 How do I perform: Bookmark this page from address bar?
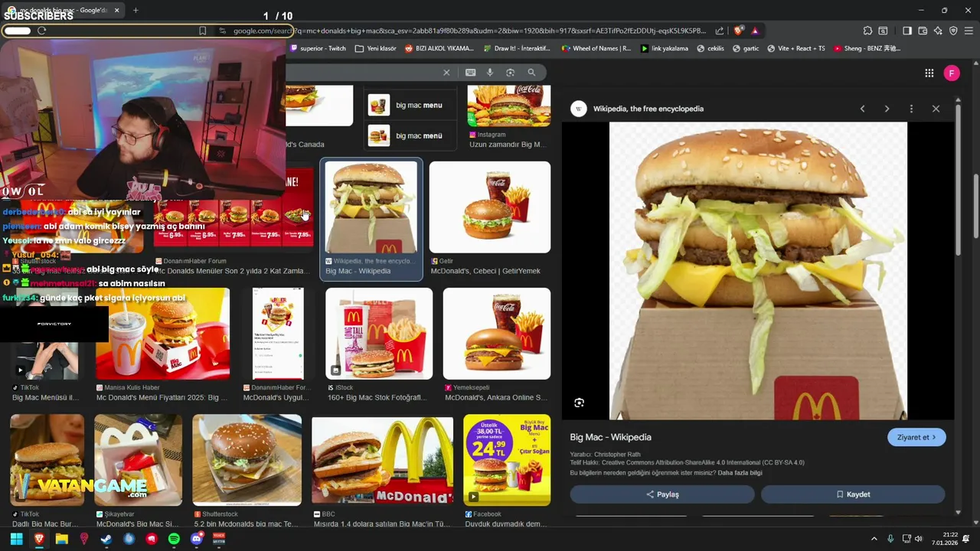202,31
